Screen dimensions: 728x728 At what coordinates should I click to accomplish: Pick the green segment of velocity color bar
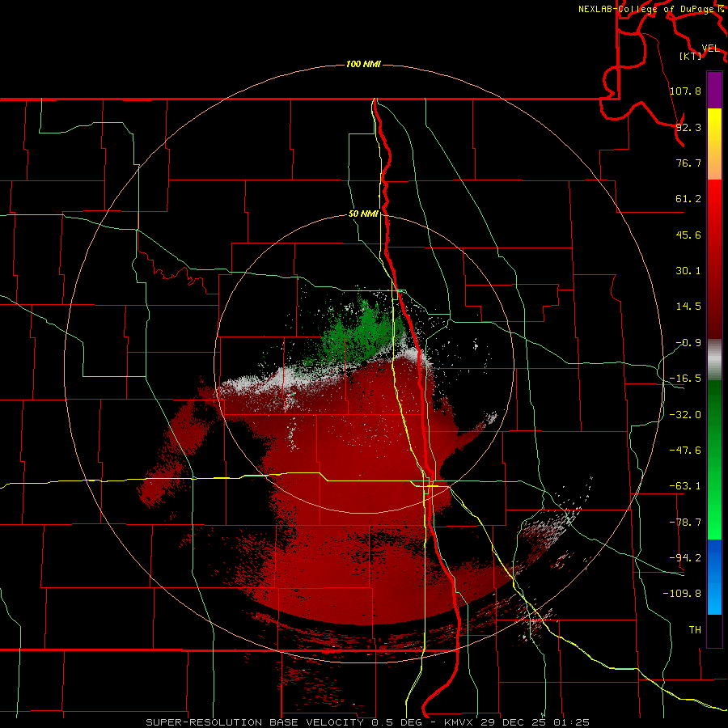click(x=714, y=459)
